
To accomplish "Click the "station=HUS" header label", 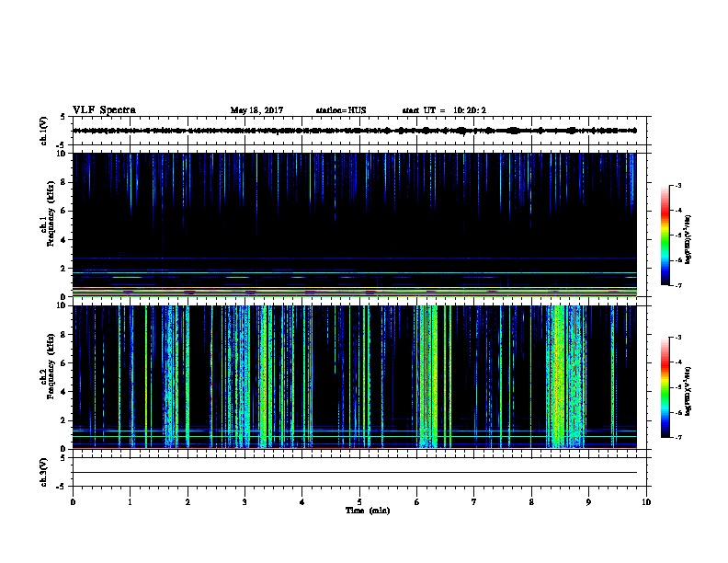I will (341, 110).
